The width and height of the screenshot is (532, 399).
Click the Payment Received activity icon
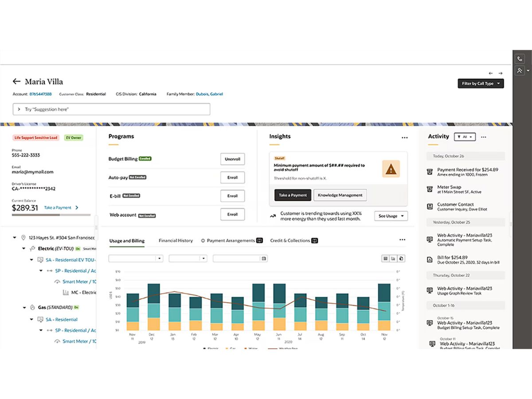click(x=430, y=172)
